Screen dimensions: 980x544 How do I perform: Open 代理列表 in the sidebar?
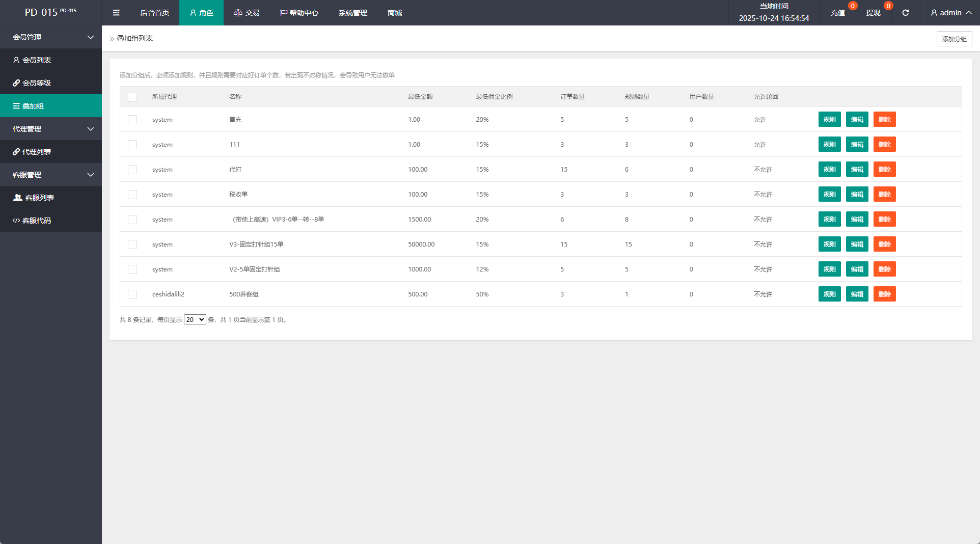37,152
